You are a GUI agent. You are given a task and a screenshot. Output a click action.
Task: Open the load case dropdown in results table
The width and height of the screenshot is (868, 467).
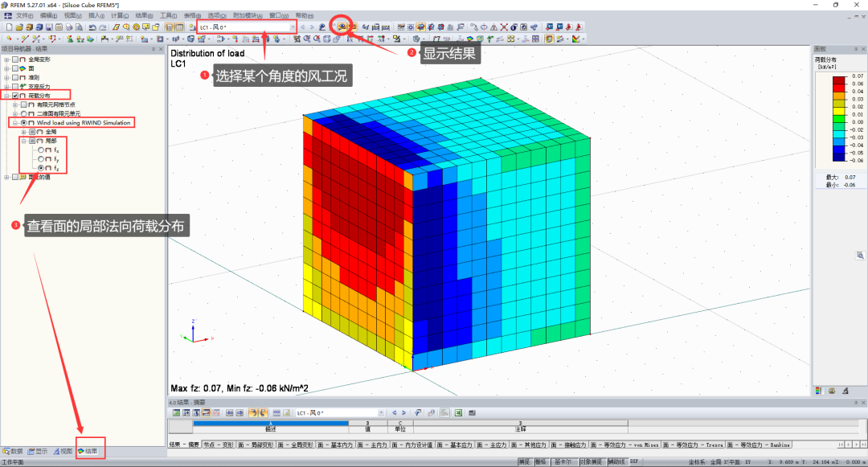click(381, 413)
